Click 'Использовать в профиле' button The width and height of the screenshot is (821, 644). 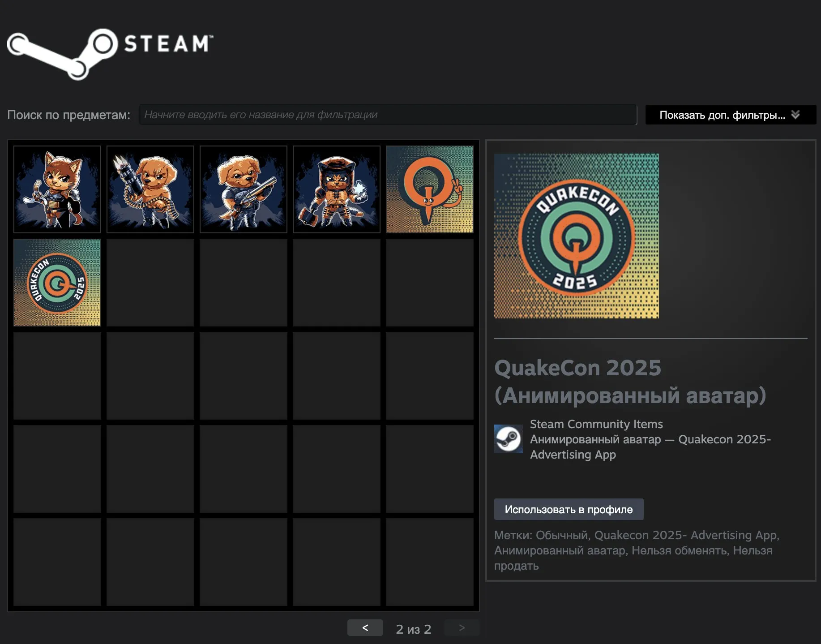(569, 509)
